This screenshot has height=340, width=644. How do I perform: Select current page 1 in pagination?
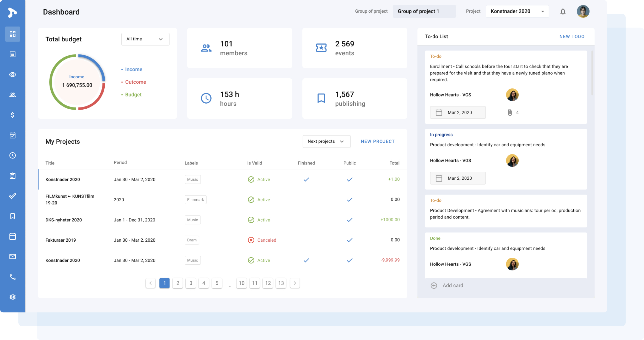coord(164,283)
